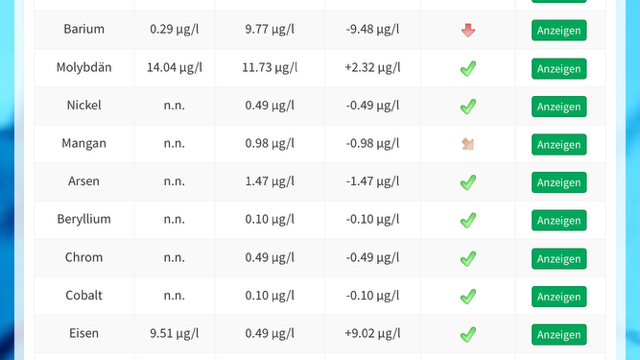640x360 pixels.
Task: Open Anzeigen for the Eisen row
Action: pyautogui.click(x=559, y=335)
